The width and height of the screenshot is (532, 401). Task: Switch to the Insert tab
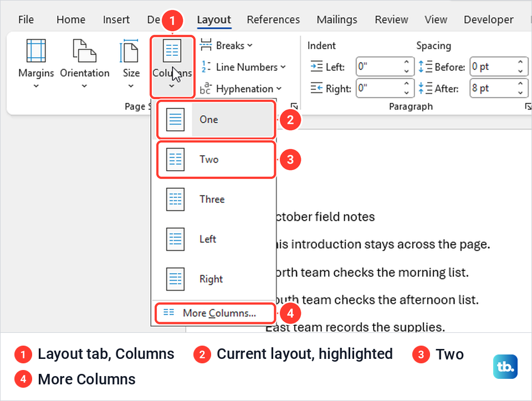click(x=116, y=19)
